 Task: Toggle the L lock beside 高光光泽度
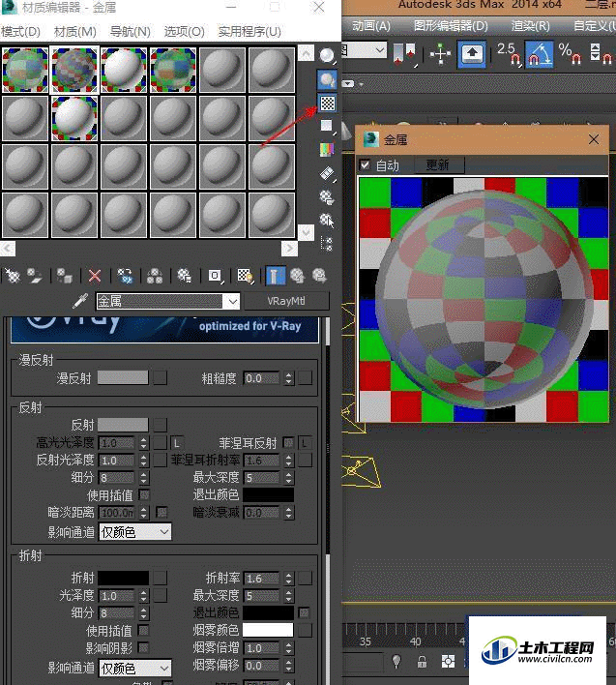tap(176, 443)
